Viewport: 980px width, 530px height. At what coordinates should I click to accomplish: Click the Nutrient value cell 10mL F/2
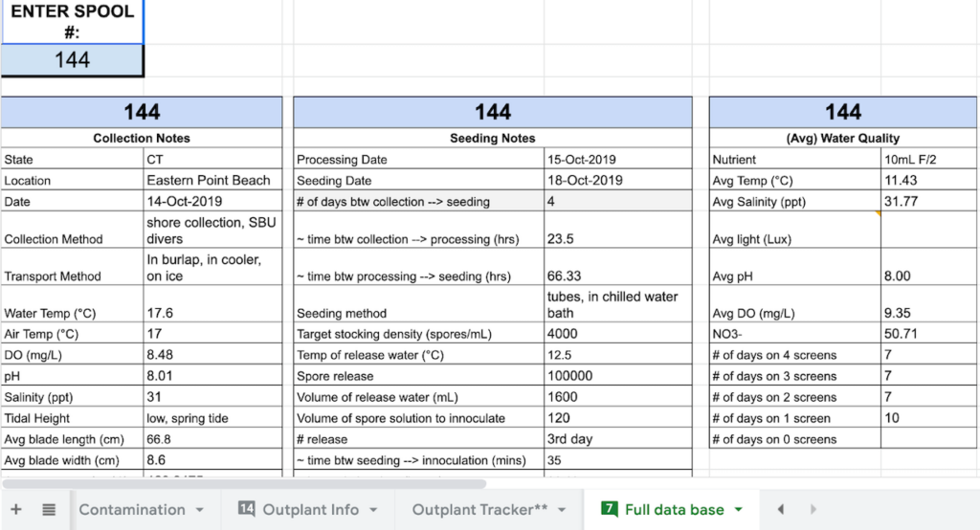(928, 159)
